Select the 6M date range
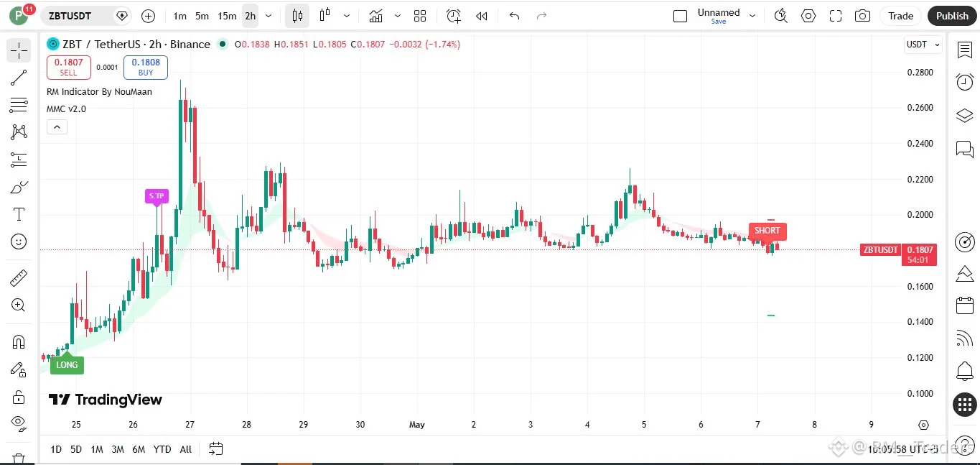The width and height of the screenshot is (980, 465). point(139,449)
